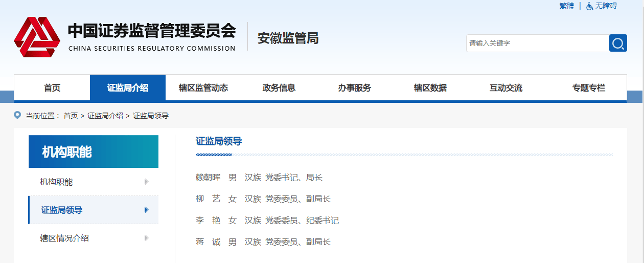Switch to 繁體 traditional Chinese
Viewport: 644px width, 263px height.
(566, 6)
